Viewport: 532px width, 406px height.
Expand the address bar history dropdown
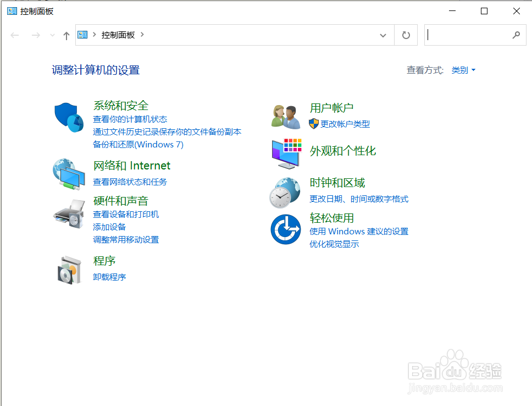point(383,35)
